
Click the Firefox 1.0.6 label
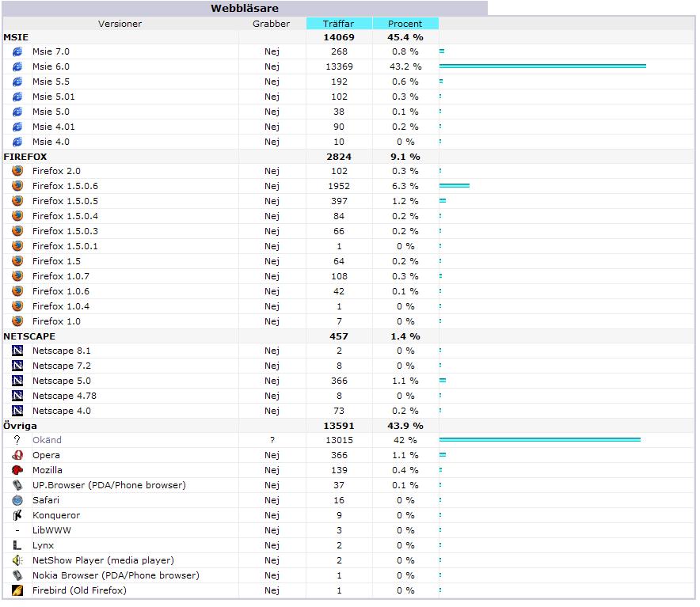point(61,291)
